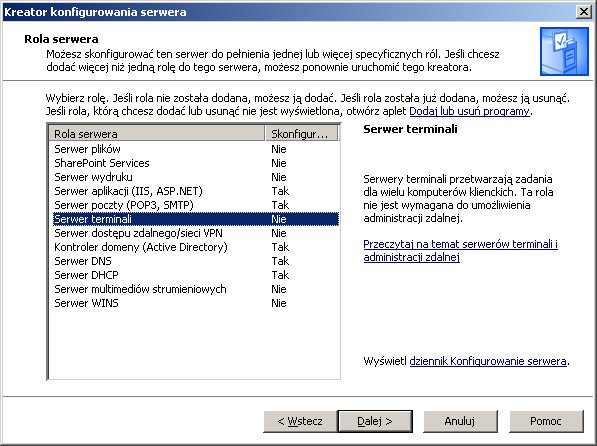Select the Serwer plików role
This screenshot has width=597, height=446.
tap(196, 149)
